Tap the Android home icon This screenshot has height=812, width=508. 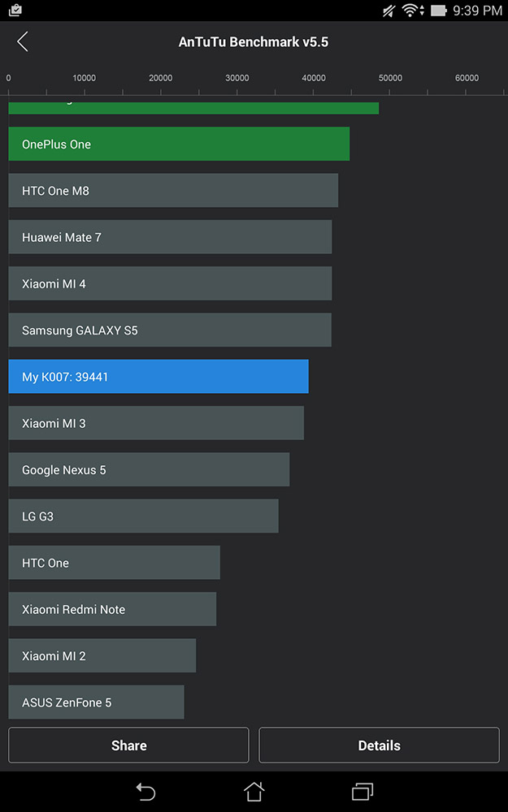[x=254, y=791]
